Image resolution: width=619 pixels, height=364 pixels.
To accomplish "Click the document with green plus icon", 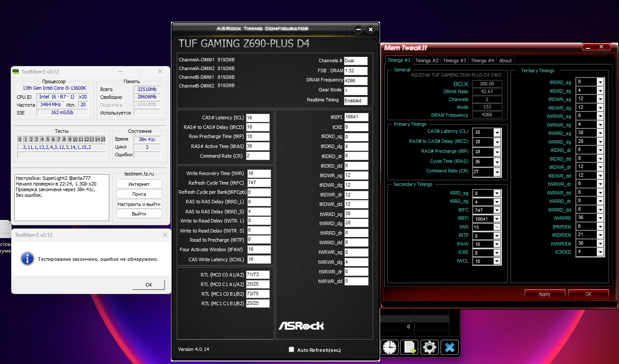I will click(x=410, y=347).
